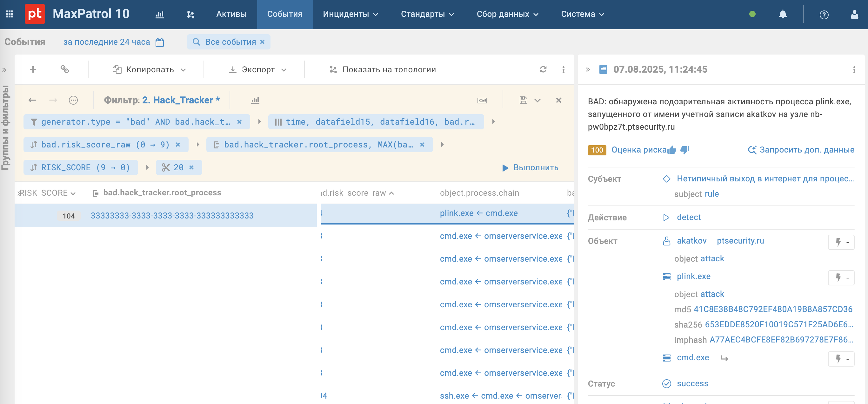The image size is (868, 404).
Task: Edit the RISK_SCORE (9 → 0) sort chip
Action: pos(81,168)
